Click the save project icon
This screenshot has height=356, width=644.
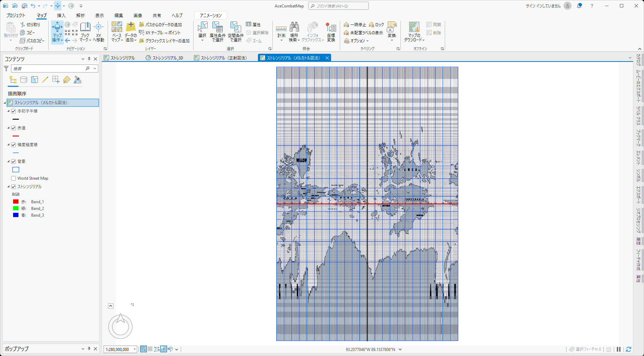point(24,6)
